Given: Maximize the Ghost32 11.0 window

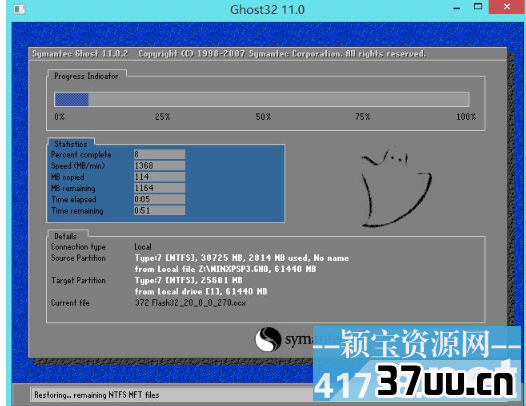Looking at the screenshot, I should (478, 6).
